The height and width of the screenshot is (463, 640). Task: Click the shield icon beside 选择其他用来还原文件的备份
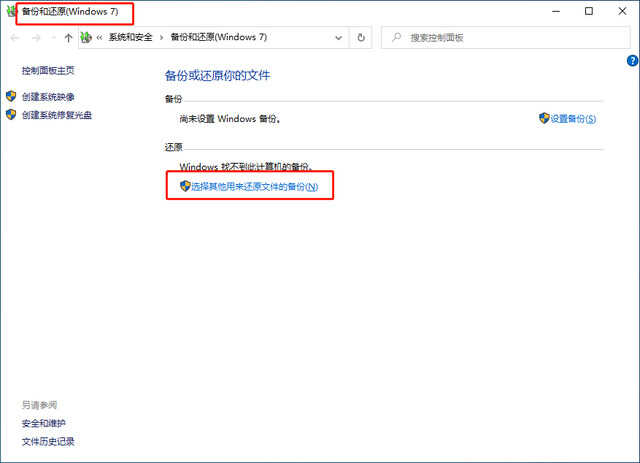pos(185,186)
